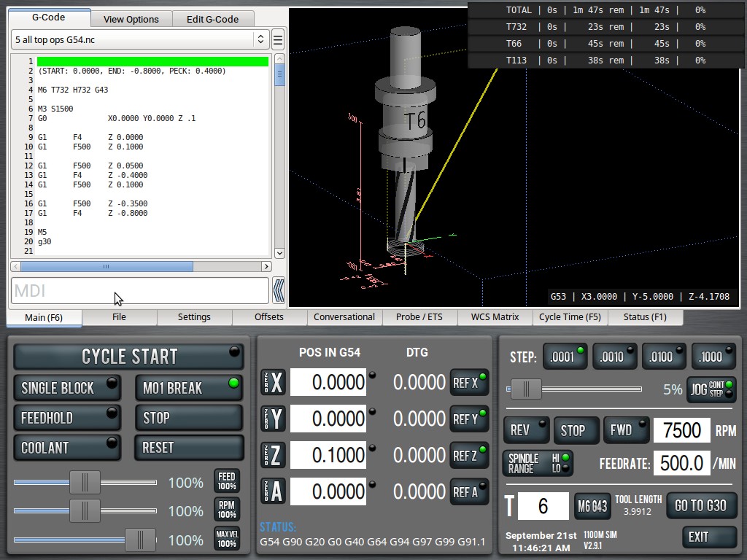
Task: Zero the Y axis position
Action: coord(274,419)
